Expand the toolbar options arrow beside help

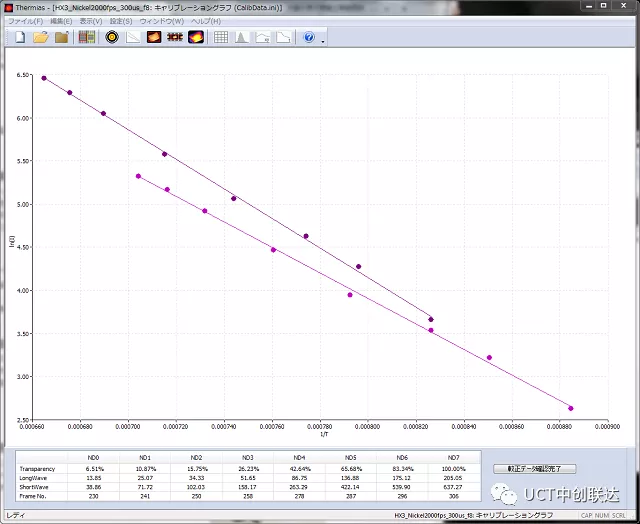tap(323, 41)
